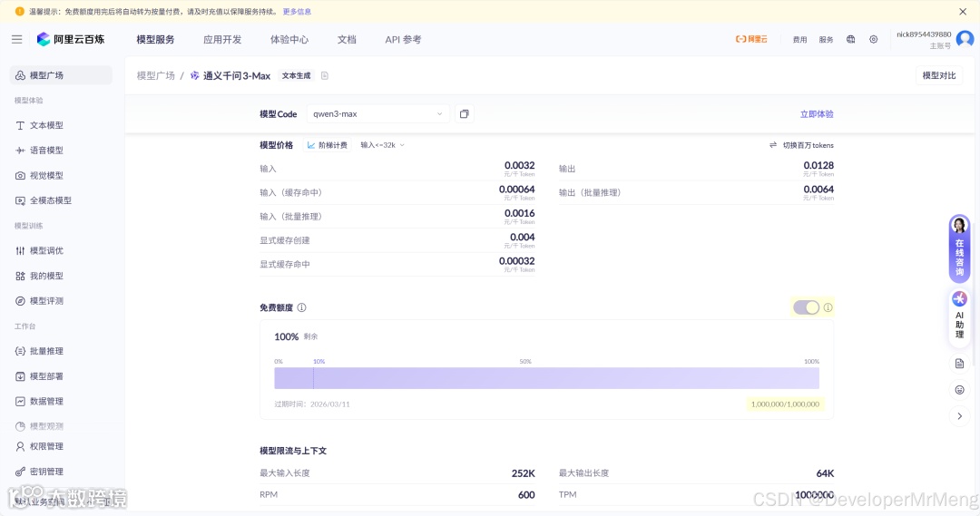Click the 密钥管理 key icon

(20, 472)
